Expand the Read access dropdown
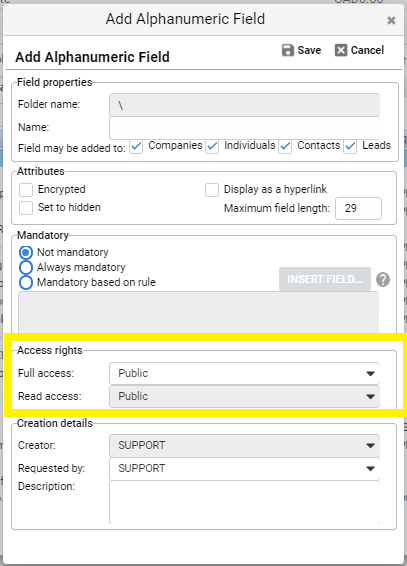 click(x=244, y=396)
